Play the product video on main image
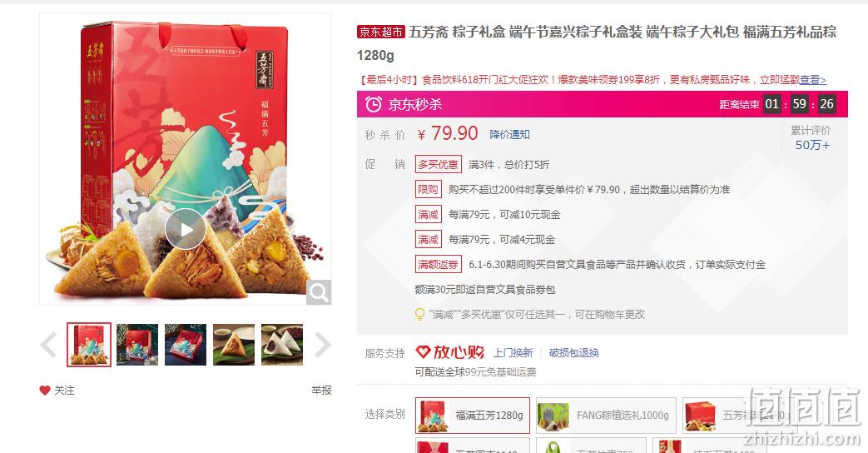868x453 pixels. pyautogui.click(x=185, y=229)
